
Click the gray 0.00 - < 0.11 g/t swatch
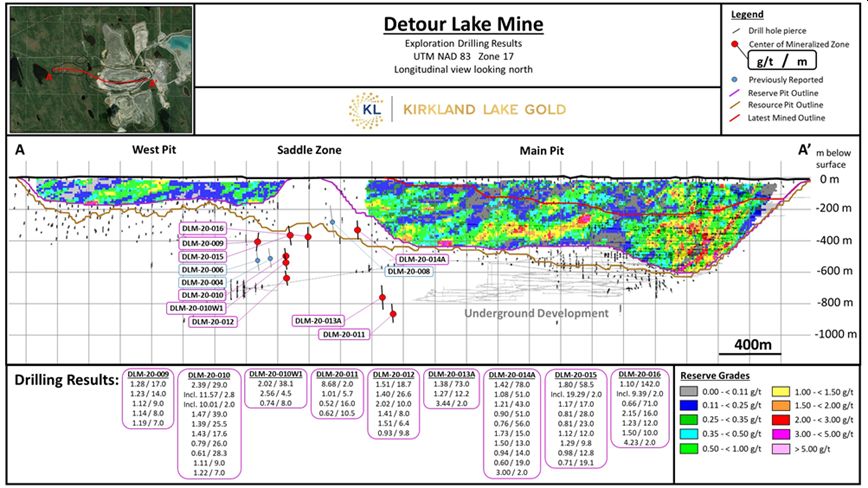[x=689, y=392]
